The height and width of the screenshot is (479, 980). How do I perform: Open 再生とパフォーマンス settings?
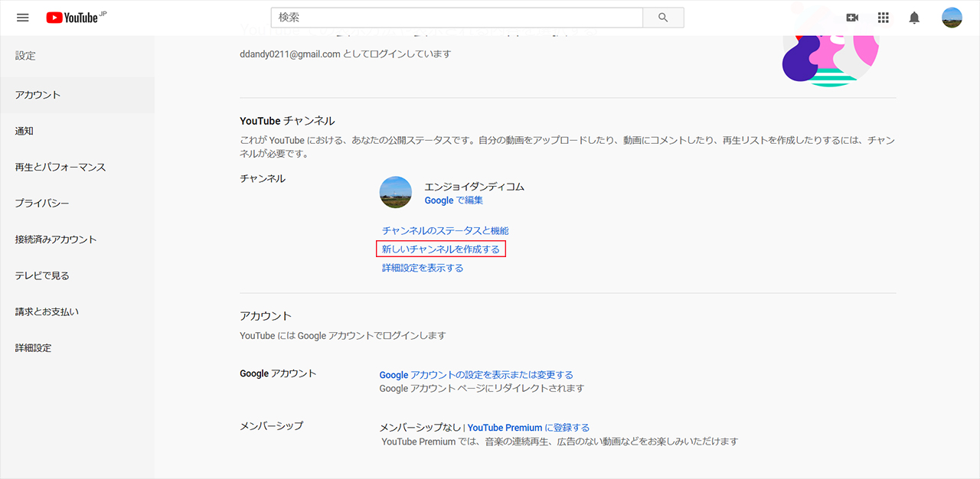coord(77,167)
